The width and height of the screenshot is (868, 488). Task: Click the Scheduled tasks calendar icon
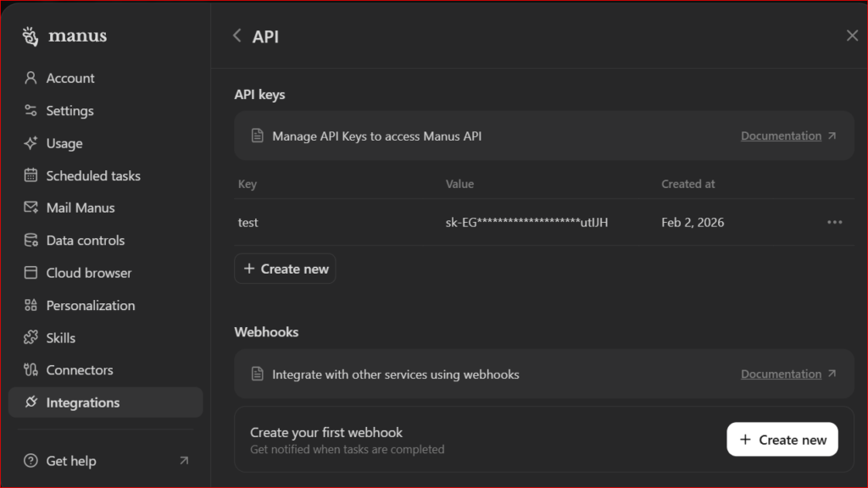(x=31, y=175)
